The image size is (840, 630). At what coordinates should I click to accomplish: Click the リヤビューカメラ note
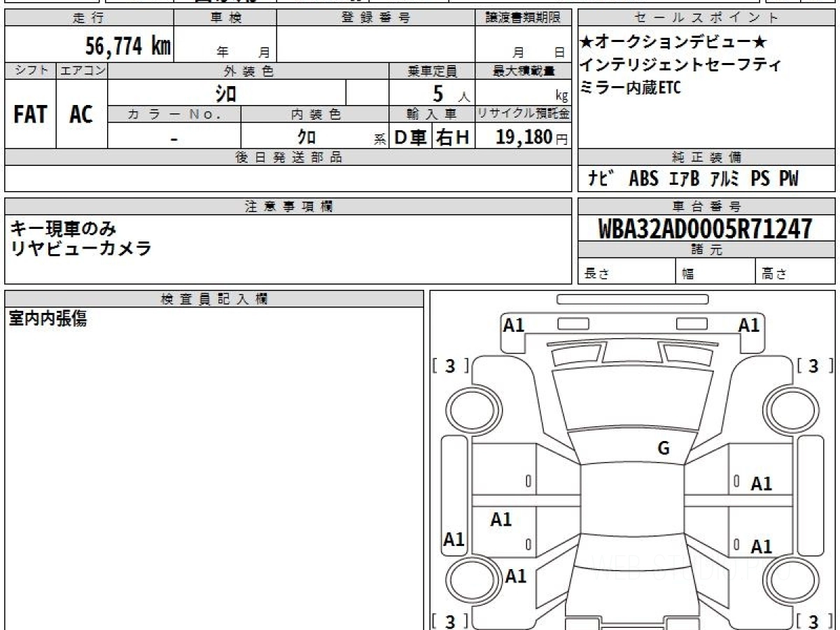point(80,248)
